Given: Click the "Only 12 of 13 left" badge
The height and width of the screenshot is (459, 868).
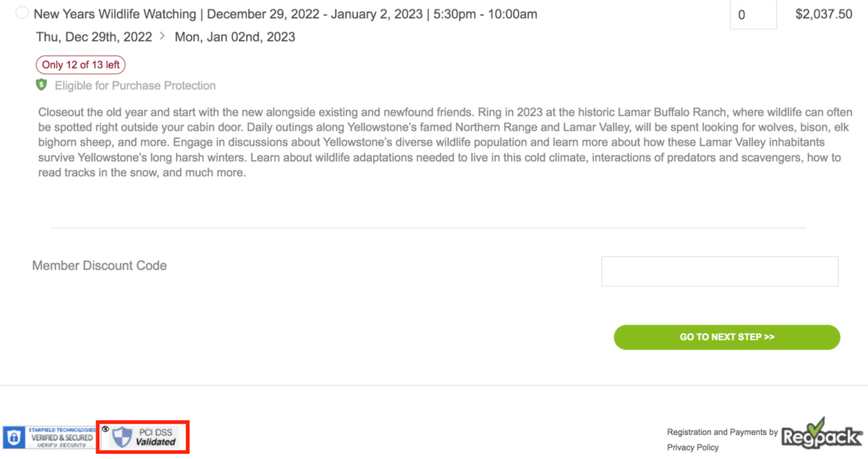Looking at the screenshot, I should (81, 64).
